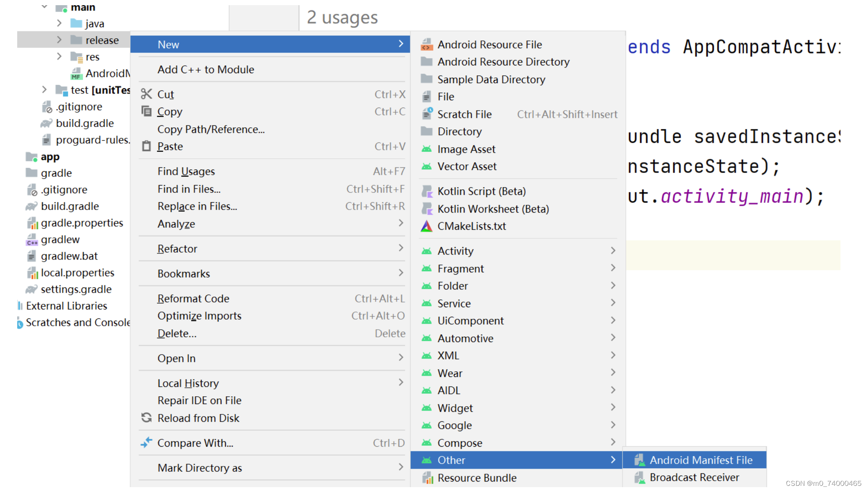Choose Broadcast Receiver entry
This screenshot has height=491, width=868.
click(x=694, y=477)
